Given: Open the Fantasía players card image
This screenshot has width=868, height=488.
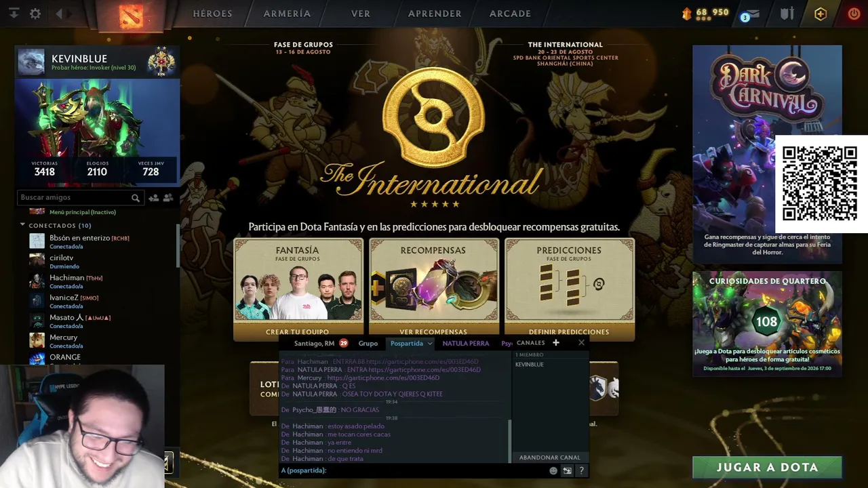Looking at the screenshot, I should [x=298, y=293].
